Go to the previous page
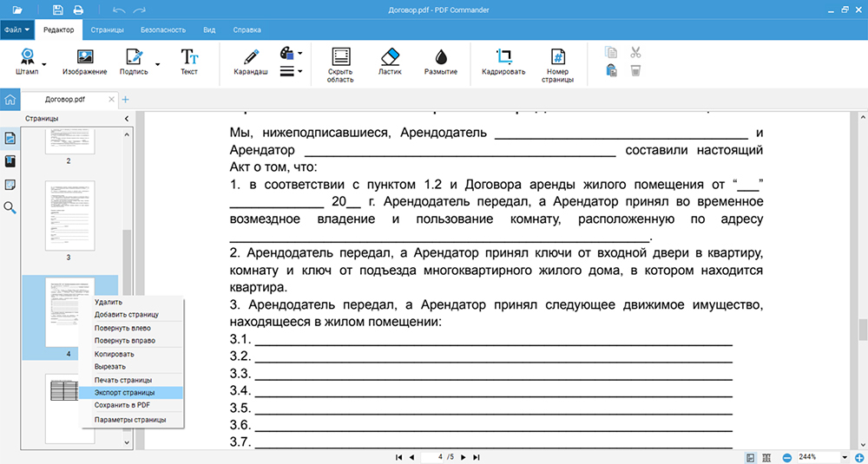868x464 pixels. (411, 457)
